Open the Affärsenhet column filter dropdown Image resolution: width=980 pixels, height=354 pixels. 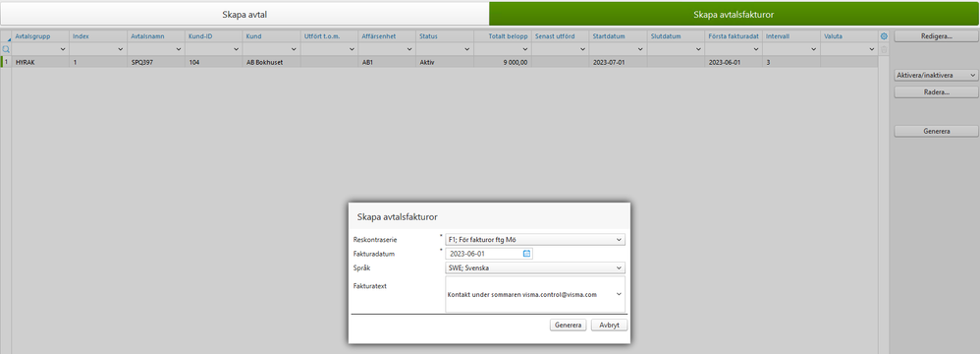pos(408,49)
